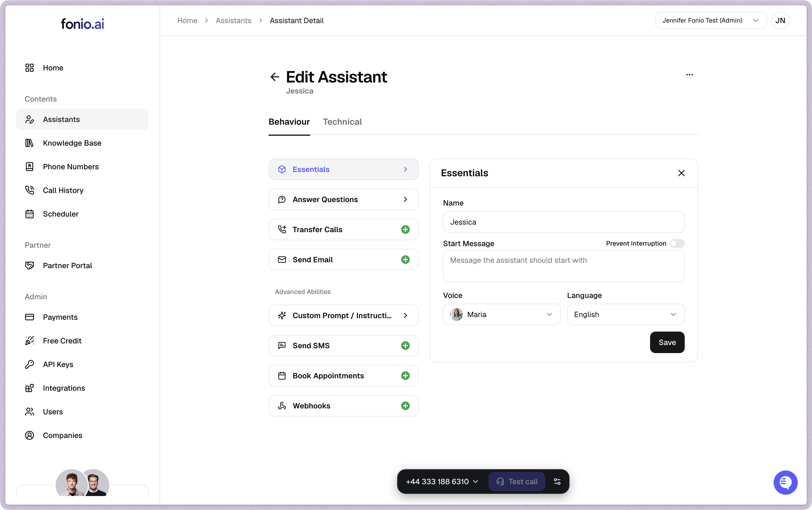
Task: Open the Language dropdown showing English
Action: (625, 314)
